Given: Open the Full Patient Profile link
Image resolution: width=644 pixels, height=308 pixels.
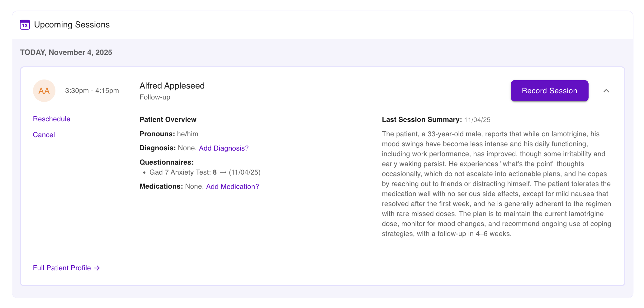Looking at the screenshot, I should point(62,268).
